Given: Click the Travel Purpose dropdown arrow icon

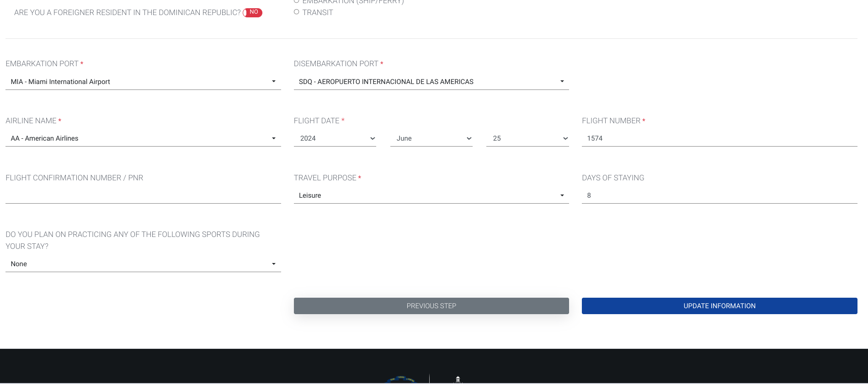Looking at the screenshot, I should point(562,195).
